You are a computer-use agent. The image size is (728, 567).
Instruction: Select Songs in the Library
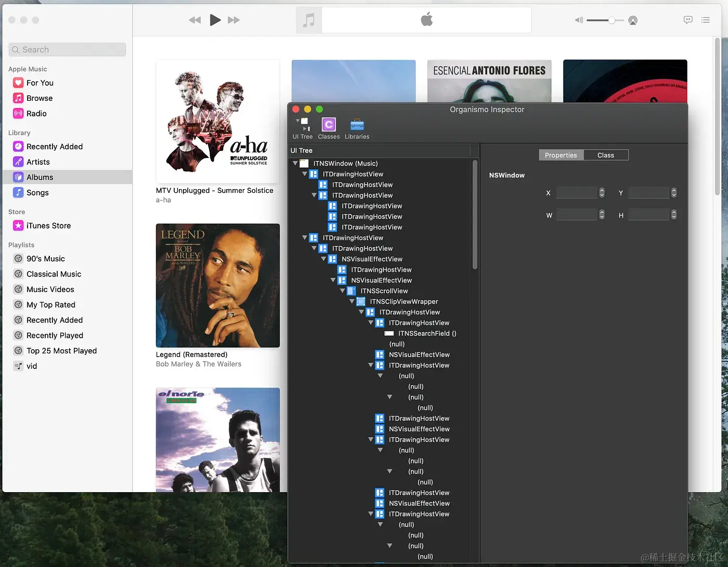tap(37, 192)
